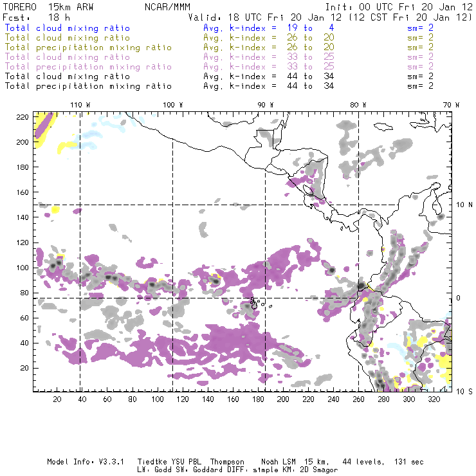The height and width of the screenshot is (476, 476).
Task: Click the olive 'Total cloud mixing ratio' legend line
Action: click(x=68, y=38)
